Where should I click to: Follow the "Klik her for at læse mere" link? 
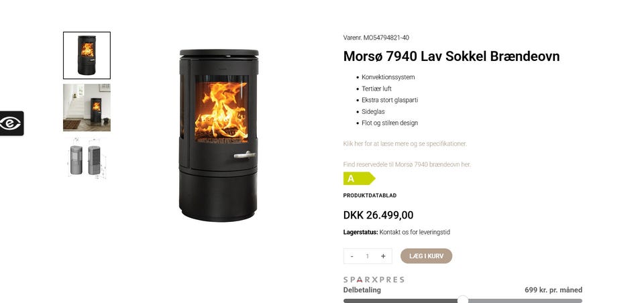tap(405, 143)
